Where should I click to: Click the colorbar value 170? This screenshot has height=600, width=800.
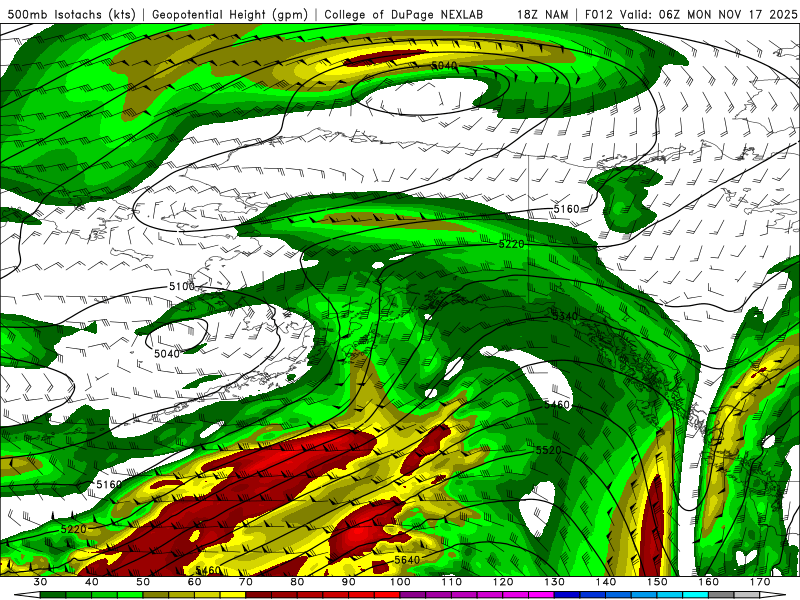[x=760, y=582]
